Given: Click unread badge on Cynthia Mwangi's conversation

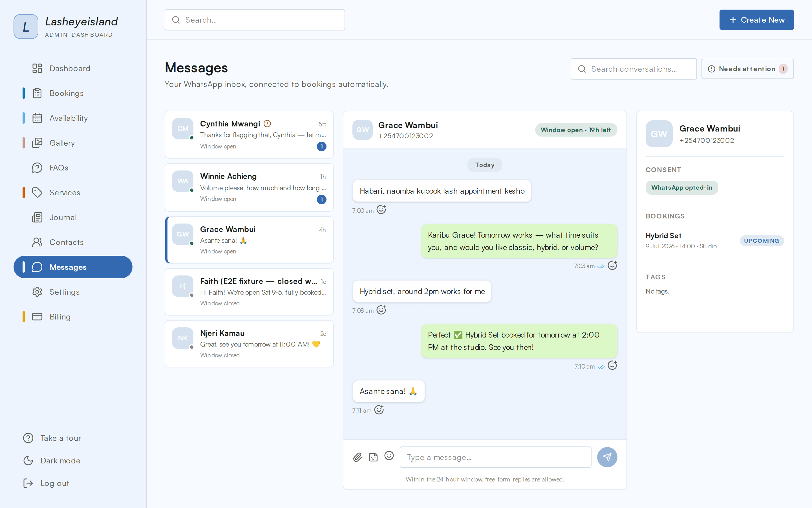Looking at the screenshot, I should [321, 146].
